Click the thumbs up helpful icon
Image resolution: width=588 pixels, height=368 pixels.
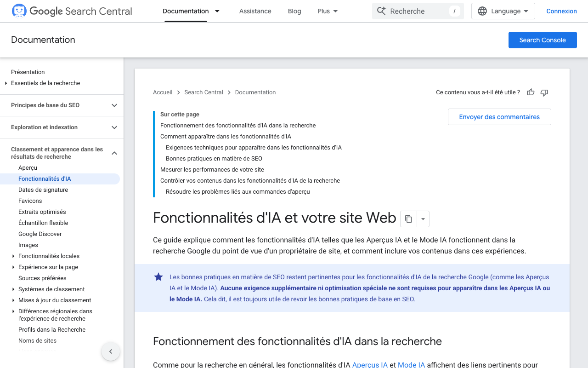531,92
